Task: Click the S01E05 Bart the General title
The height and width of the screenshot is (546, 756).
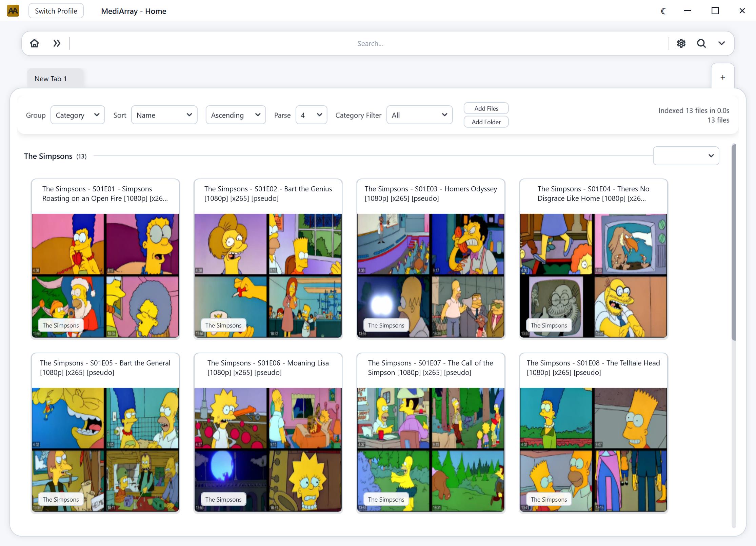Action: pos(105,367)
